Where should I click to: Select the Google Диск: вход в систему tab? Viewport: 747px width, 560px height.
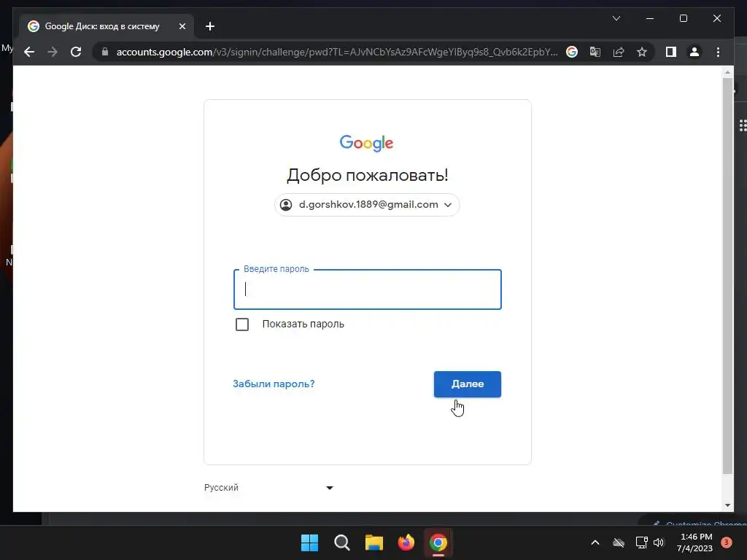coord(107,26)
